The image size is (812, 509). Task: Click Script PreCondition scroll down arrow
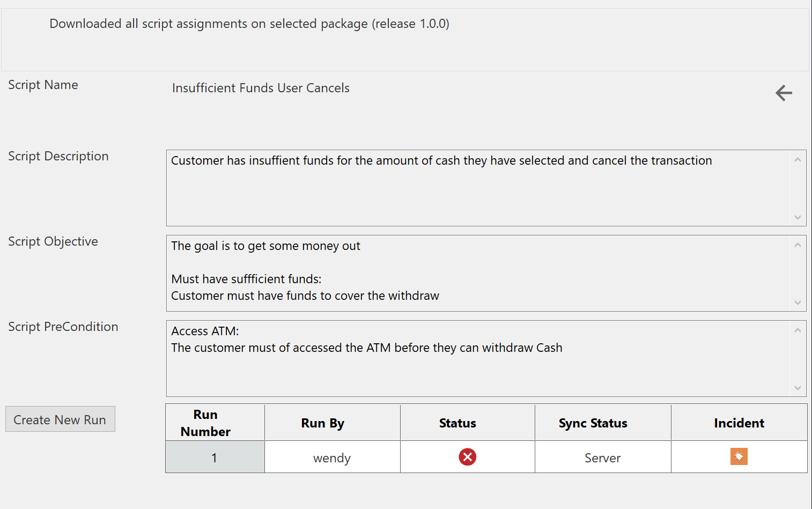pos(798,388)
